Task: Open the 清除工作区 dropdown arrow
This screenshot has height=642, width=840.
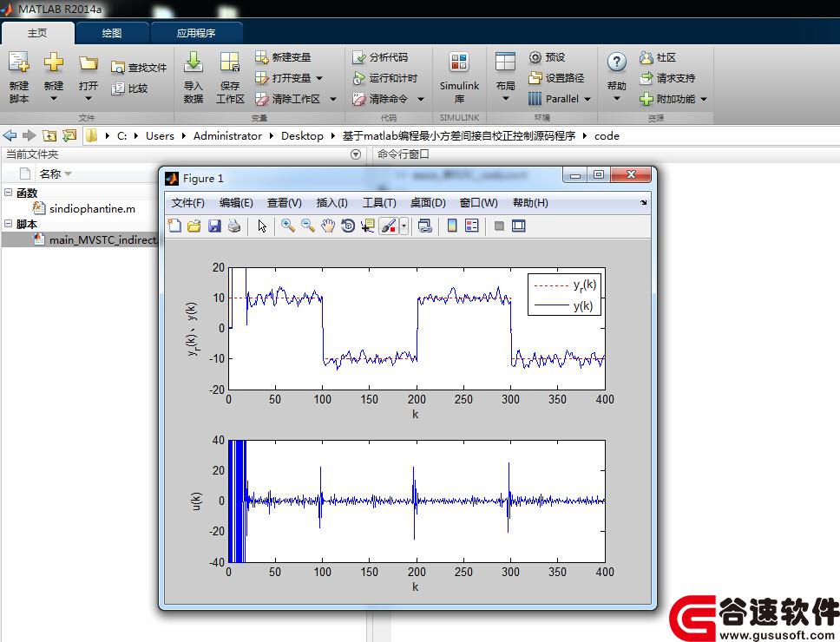Action: pos(333,99)
